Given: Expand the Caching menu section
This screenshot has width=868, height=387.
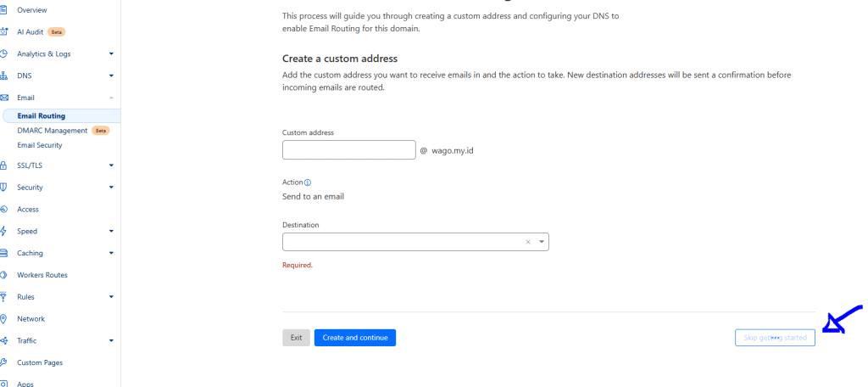Looking at the screenshot, I should coord(111,253).
